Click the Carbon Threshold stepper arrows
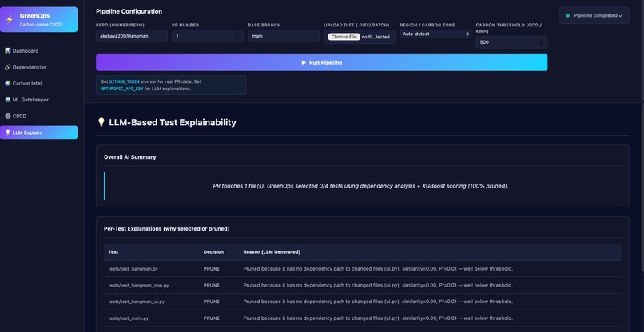 tap(541, 41)
